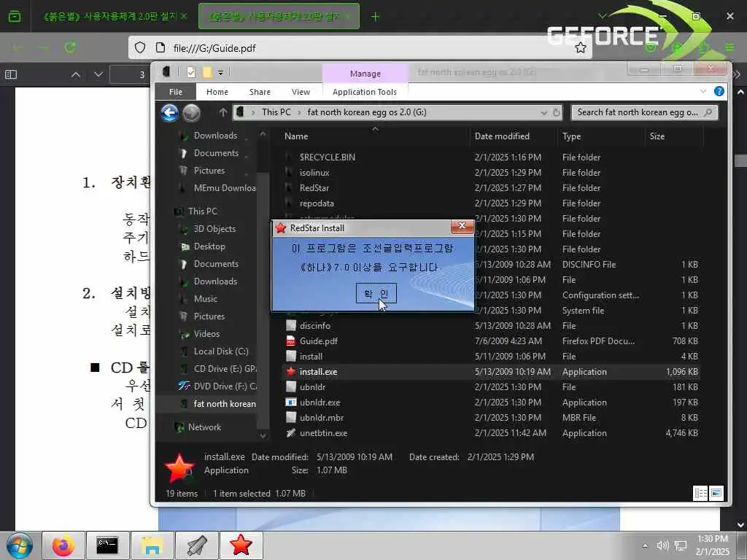Click the Explorer forward arrow
The height and width of the screenshot is (560, 747).
[192, 113]
